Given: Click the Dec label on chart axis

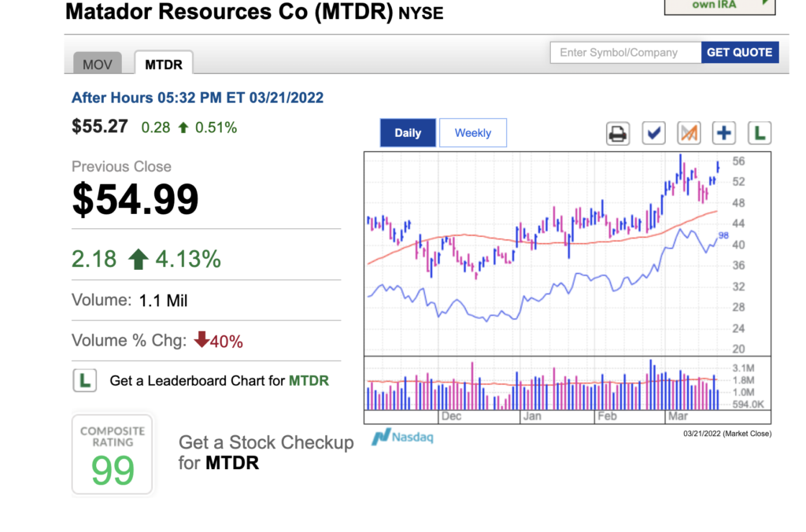Looking at the screenshot, I should coord(451,416).
